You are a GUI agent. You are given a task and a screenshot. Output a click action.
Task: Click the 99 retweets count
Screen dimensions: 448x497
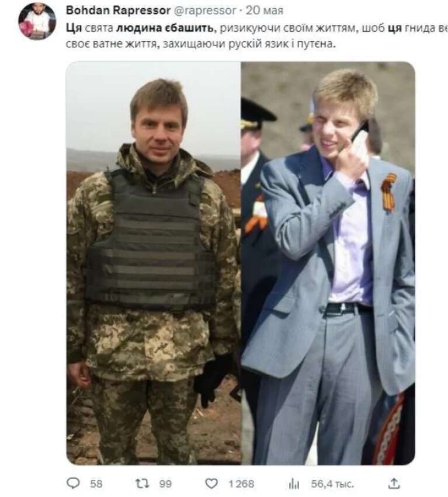165,484
